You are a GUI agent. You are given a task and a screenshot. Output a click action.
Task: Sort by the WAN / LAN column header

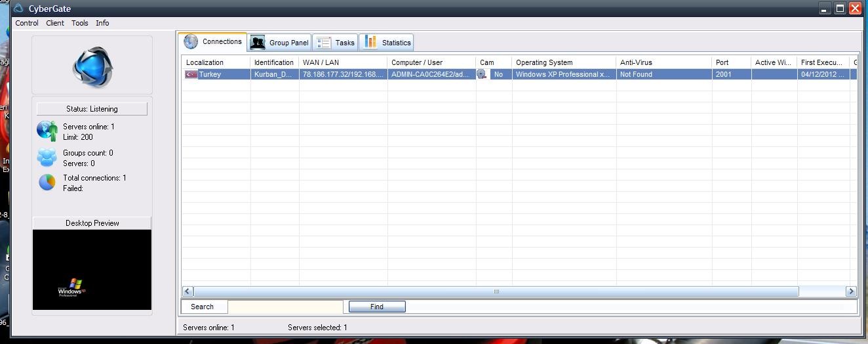[x=343, y=62]
